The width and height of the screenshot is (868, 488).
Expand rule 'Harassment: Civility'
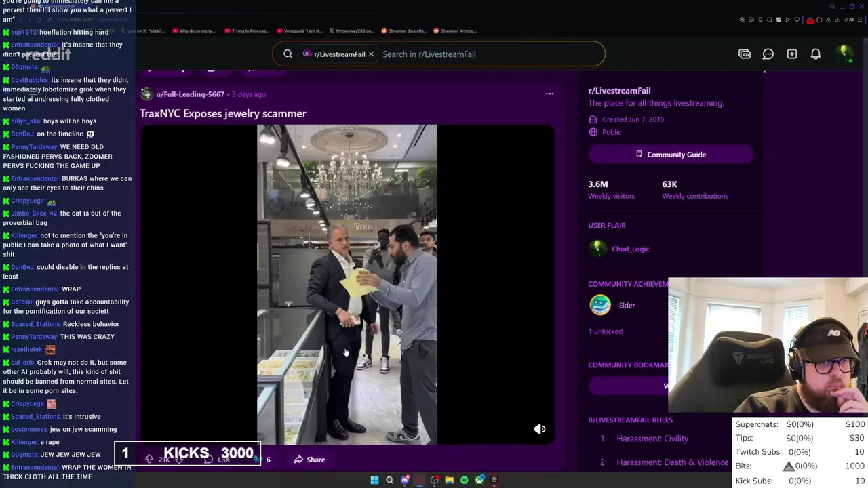tap(652, 439)
